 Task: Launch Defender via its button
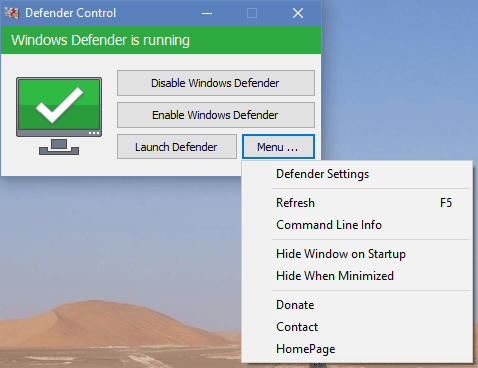click(x=177, y=147)
